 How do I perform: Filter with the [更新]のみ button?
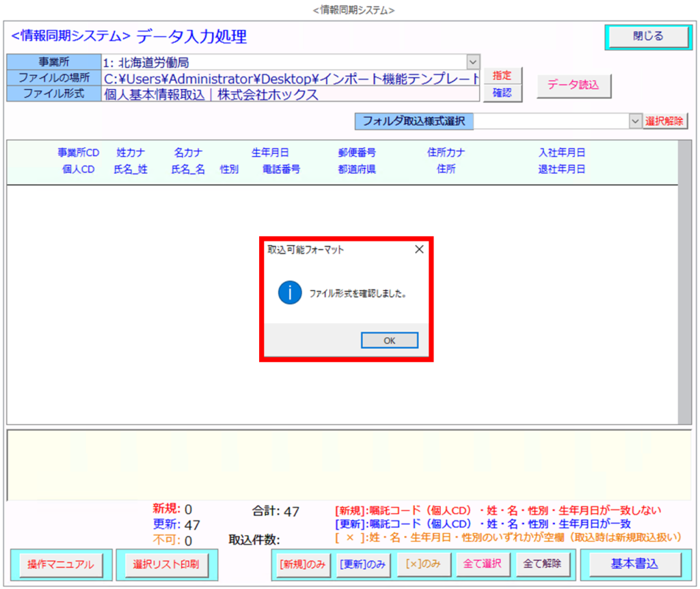pos(362,564)
